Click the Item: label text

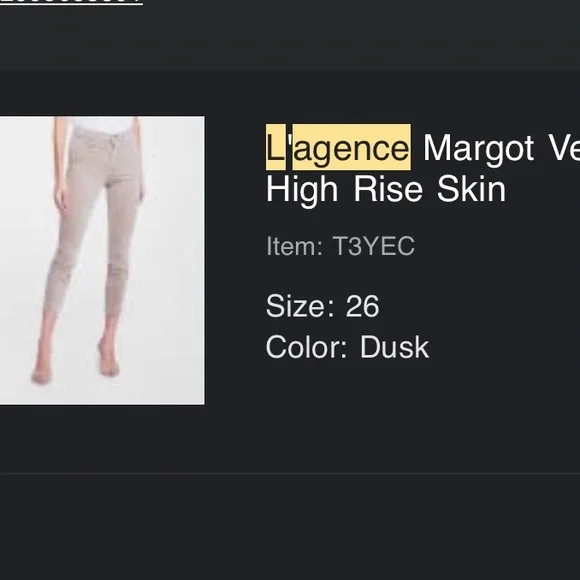tap(294, 246)
